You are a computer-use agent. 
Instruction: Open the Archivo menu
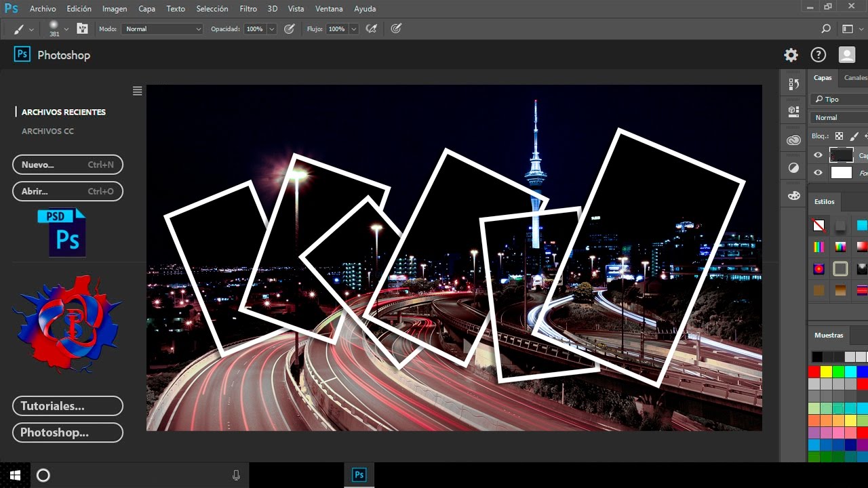tap(43, 9)
